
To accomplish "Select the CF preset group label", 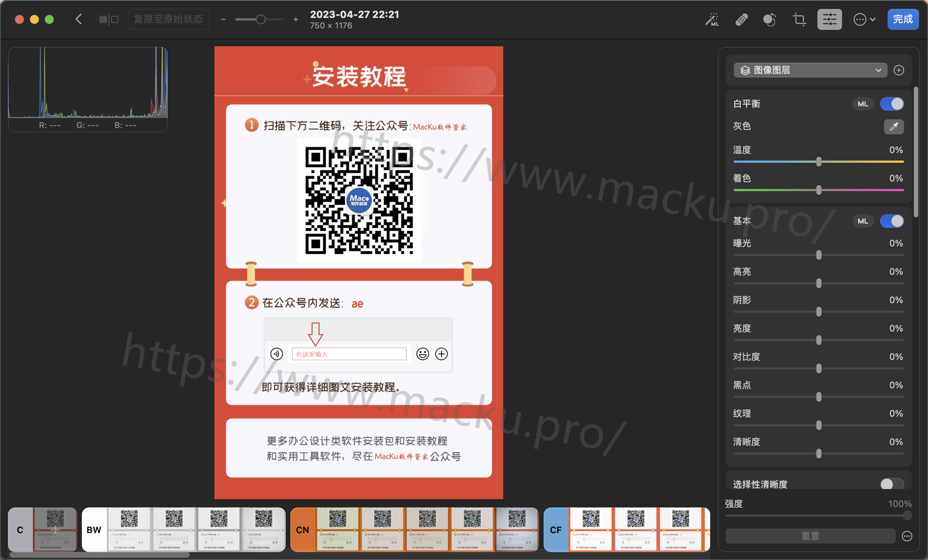I will (556, 530).
